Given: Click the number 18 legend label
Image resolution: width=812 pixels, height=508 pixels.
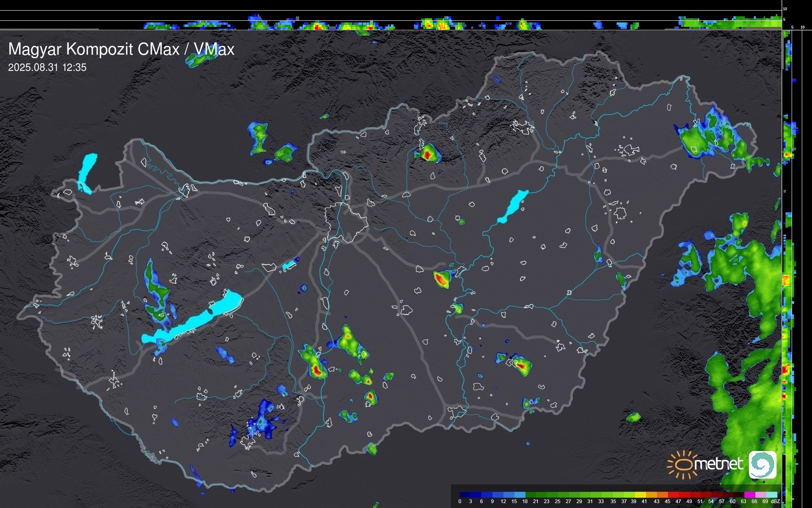Looking at the screenshot, I should 525,501.
